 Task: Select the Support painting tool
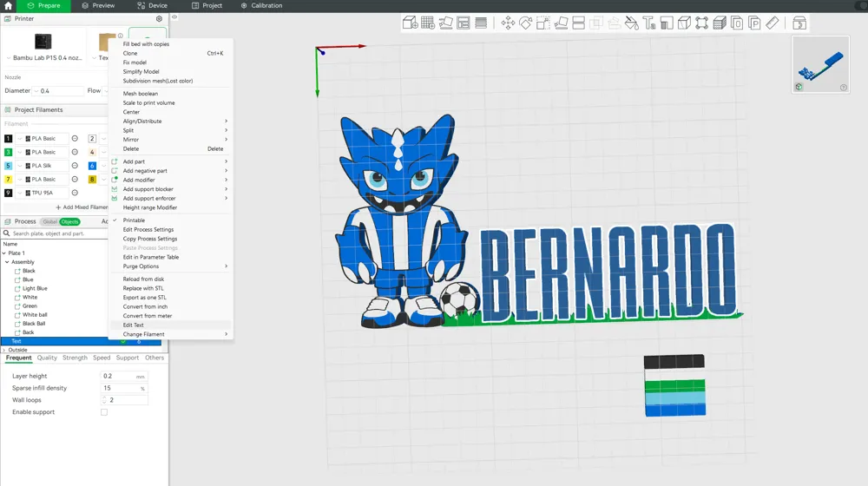tap(667, 23)
